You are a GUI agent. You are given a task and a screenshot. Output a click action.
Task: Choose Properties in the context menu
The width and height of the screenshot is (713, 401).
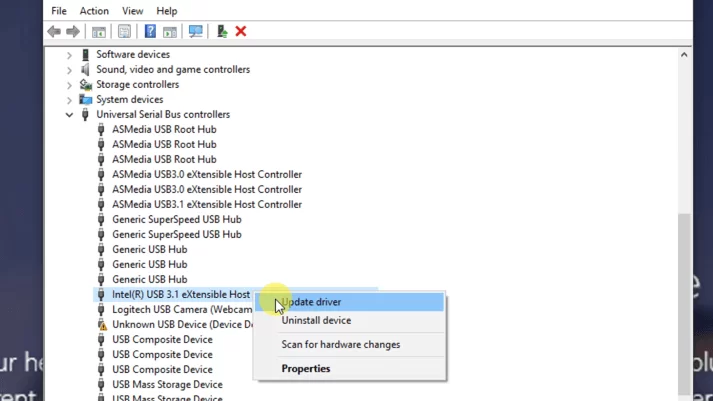point(349,369)
